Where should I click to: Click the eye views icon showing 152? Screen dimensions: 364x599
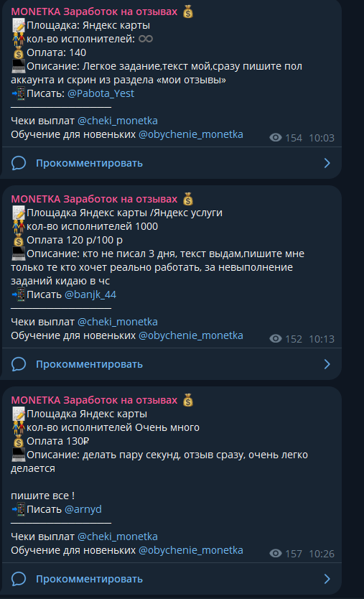tap(276, 338)
